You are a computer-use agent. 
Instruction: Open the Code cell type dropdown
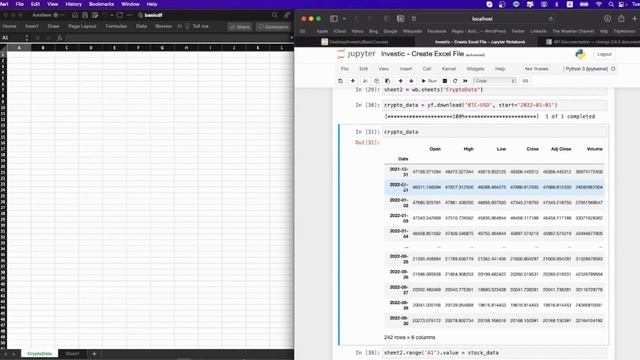[x=495, y=81]
